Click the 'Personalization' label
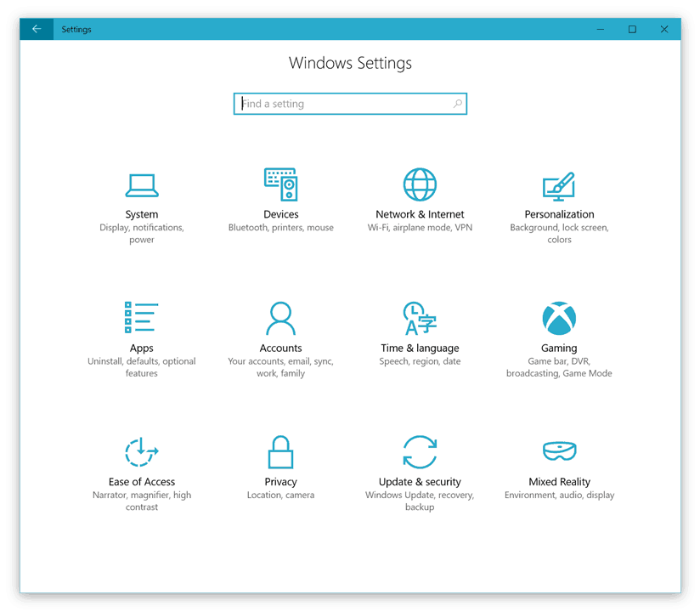This screenshot has width=700, height=612. 559,214
